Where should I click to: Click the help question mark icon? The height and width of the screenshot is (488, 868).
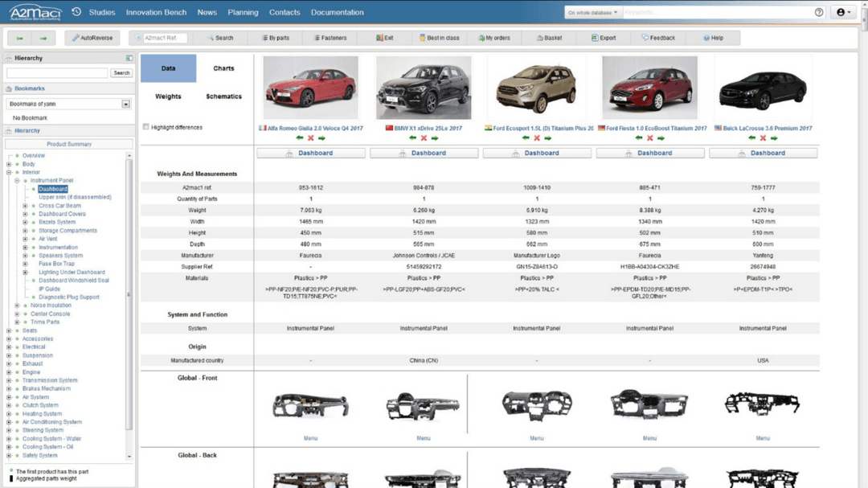(819, 12)
